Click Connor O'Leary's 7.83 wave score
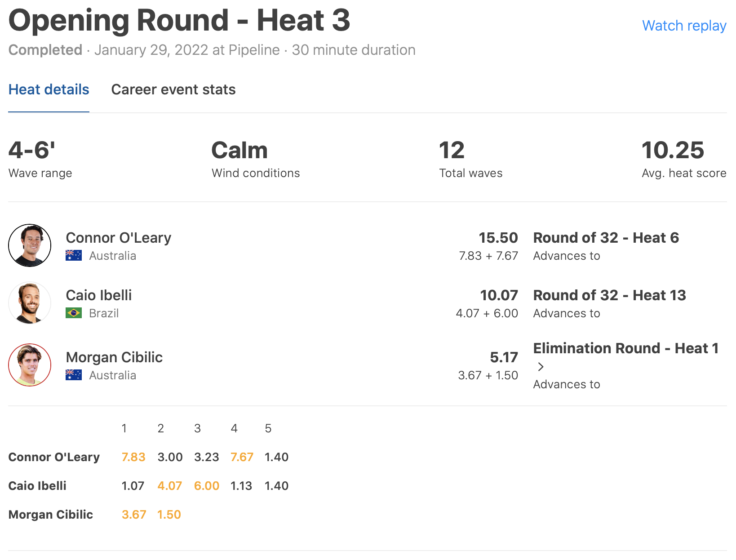This screenshot has width=736, height=560. [x=133, y=457]
